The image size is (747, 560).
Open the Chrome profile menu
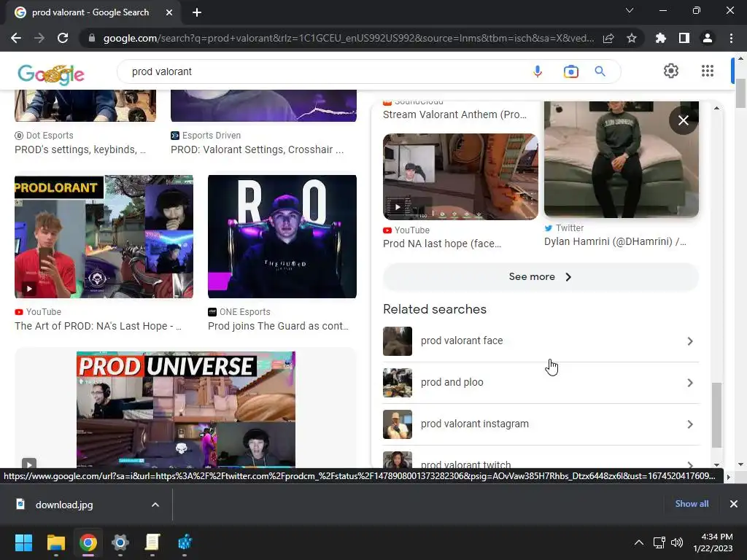coord(708,38)
